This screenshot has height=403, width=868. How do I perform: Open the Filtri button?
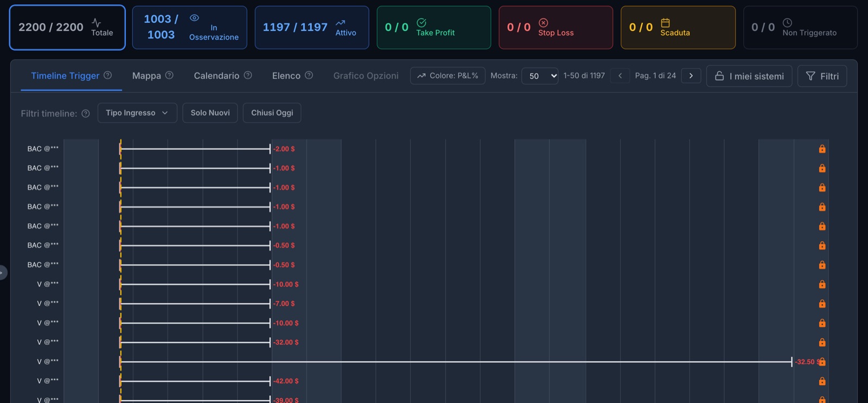(x=822, y=76)
